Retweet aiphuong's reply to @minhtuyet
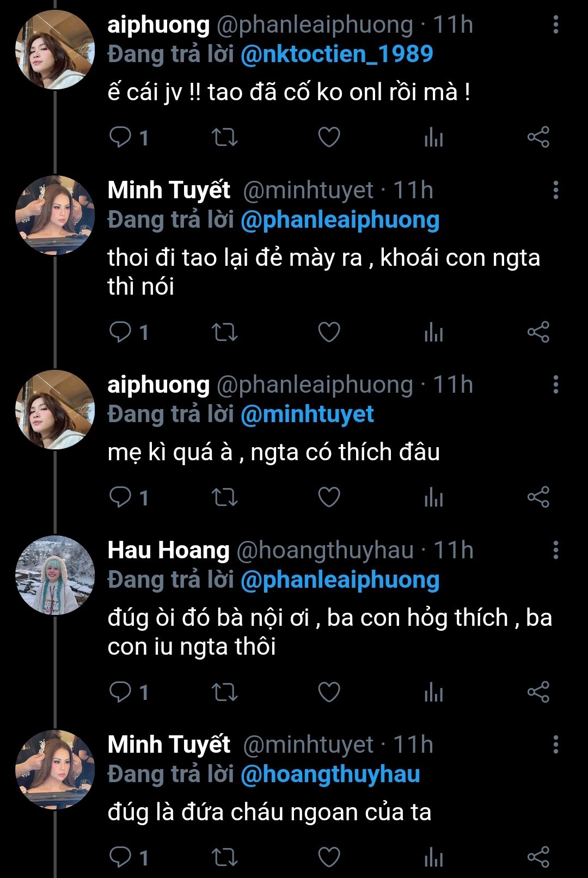588x878 pixels. (224, 497)
